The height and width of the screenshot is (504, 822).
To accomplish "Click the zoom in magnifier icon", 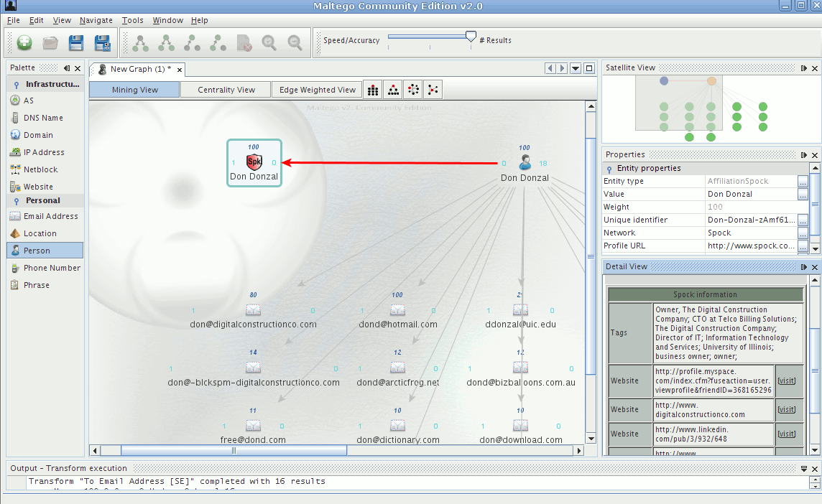I will click(269, 43).
